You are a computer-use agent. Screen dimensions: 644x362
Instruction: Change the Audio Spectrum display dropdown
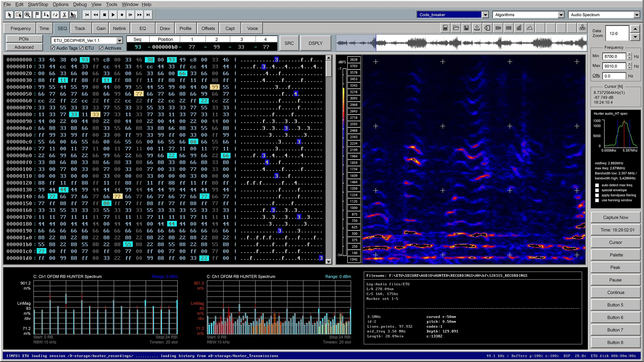tap(637, 15)
